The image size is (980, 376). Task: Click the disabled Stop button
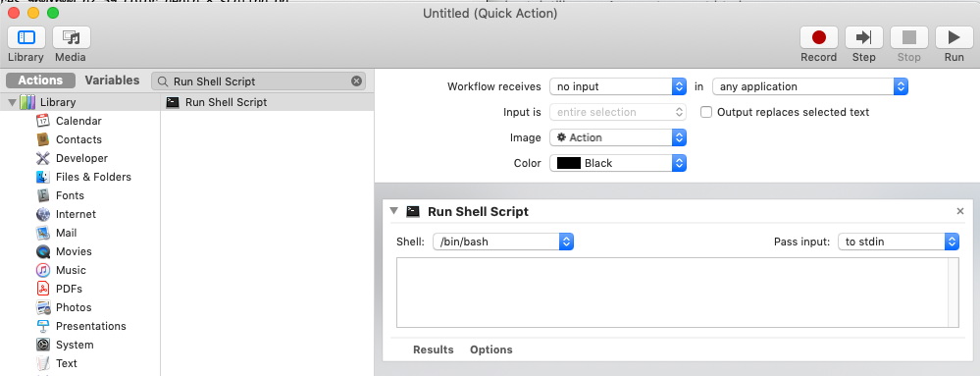pyautogui.click(x=908, y=37)
